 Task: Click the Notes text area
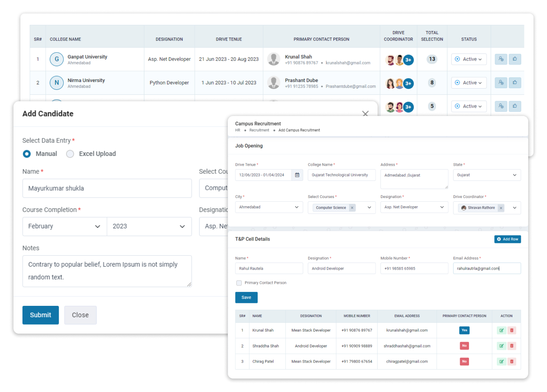pyautogui.click(x=107, y=271)
